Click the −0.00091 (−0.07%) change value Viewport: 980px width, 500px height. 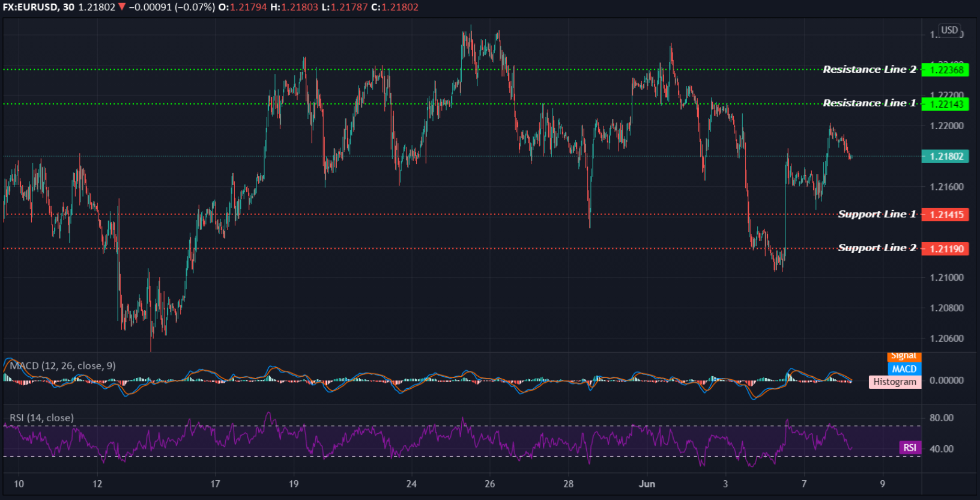click(172, 7)
